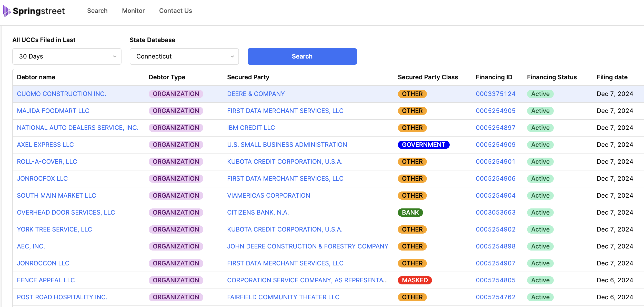Click the green BANK class badge
Screen dimensions: 644x307
410,213
